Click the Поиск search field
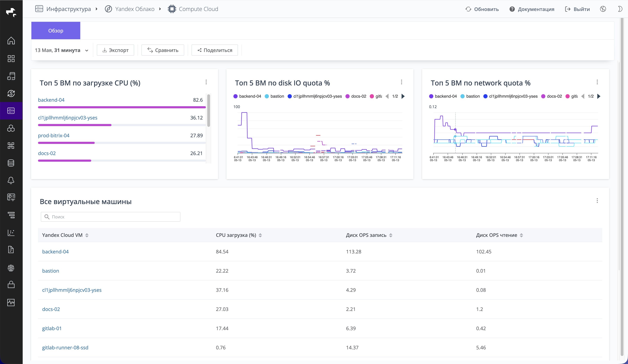 110,217
